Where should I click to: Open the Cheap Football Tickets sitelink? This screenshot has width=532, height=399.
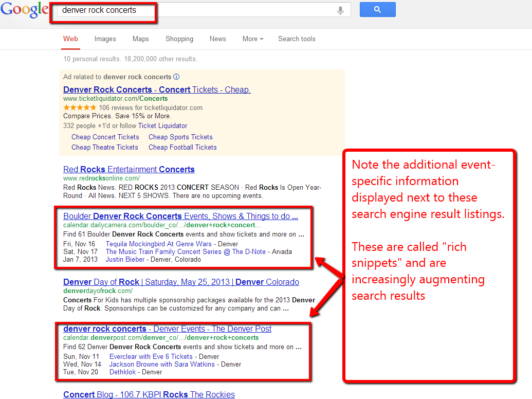(x=182, y=148)
